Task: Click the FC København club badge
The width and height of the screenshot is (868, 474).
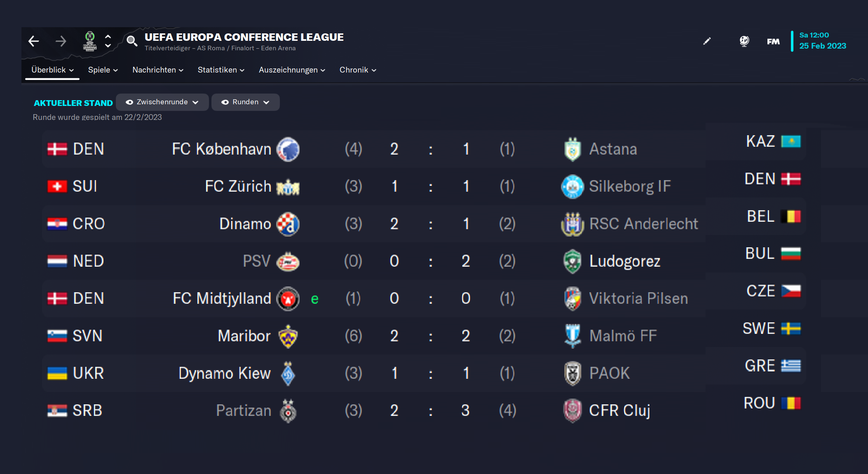Action: 288,149
